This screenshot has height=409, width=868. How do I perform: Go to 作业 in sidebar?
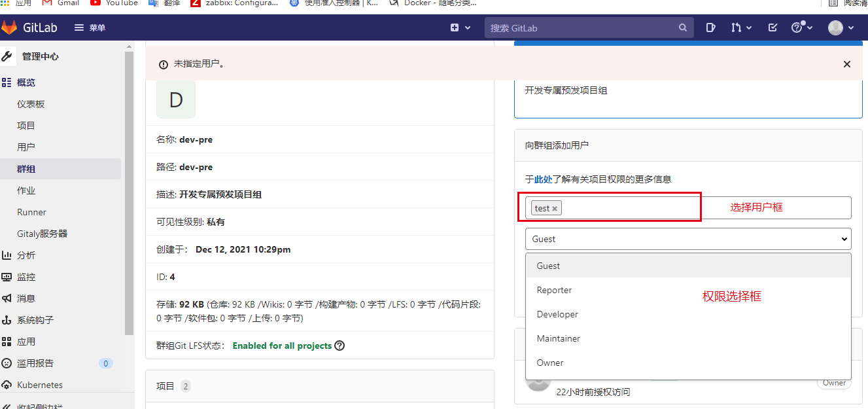pos(26,190)
